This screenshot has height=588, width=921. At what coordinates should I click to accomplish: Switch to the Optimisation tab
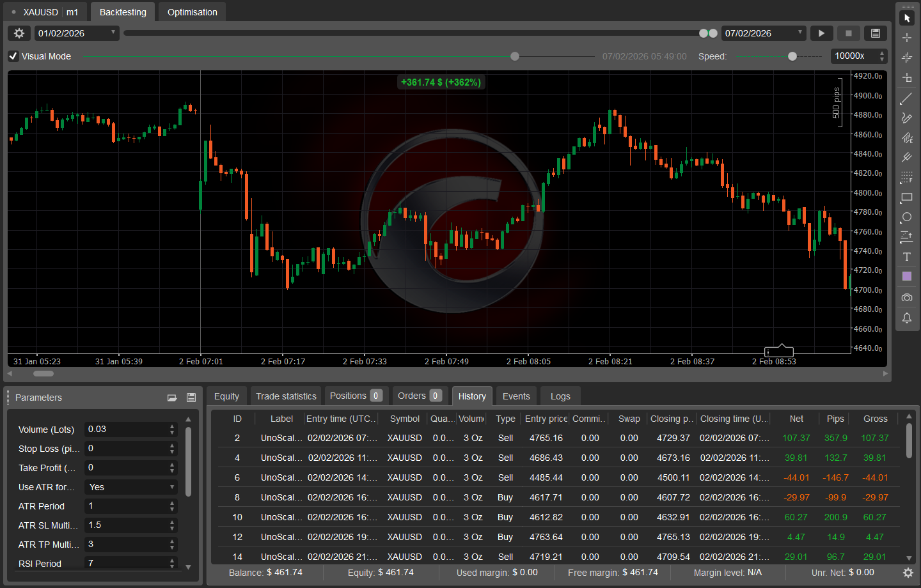(x=191, y=12)
